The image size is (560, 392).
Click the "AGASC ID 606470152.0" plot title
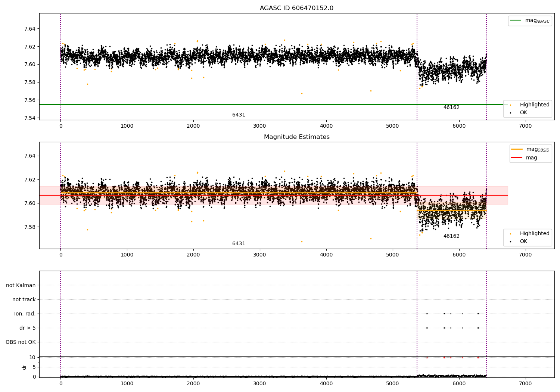(x=296, y=8)
